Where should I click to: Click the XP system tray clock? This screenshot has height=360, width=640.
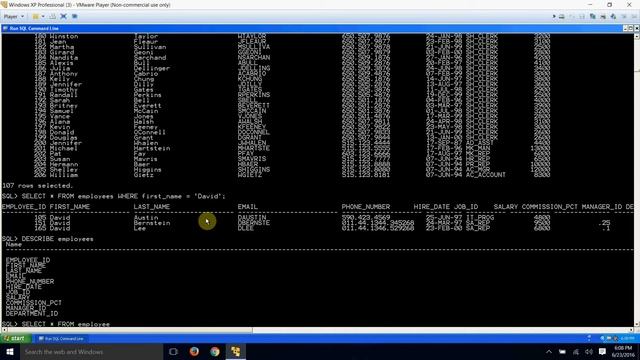point(627,338)
